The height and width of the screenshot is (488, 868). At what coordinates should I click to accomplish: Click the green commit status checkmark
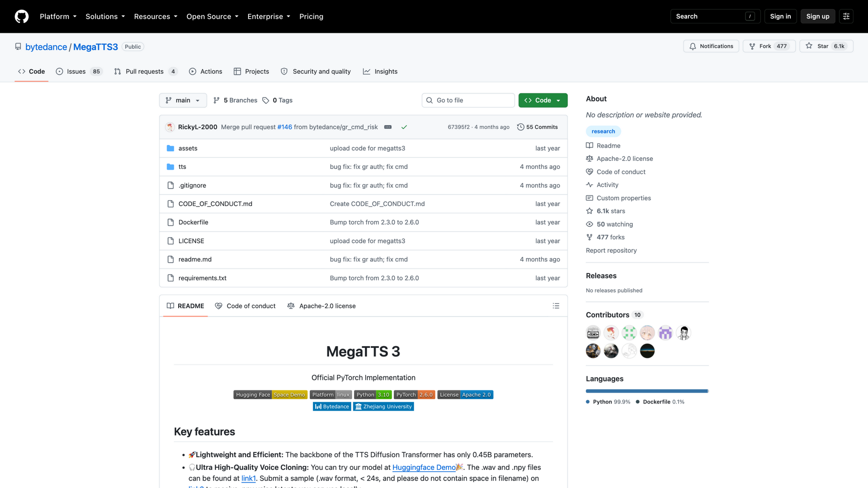point(404,127)
